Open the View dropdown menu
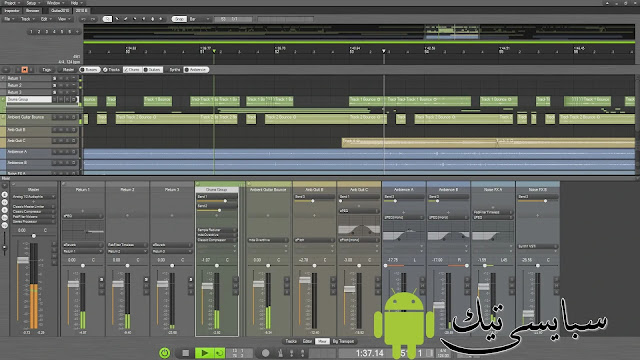Viewport: 640px width, 360px height. tap(64, 19)
